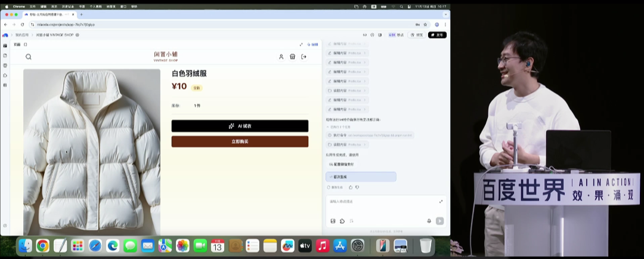Click the search icon in shop header
This screenshot has width=644, height=259.
pos(28,57)
